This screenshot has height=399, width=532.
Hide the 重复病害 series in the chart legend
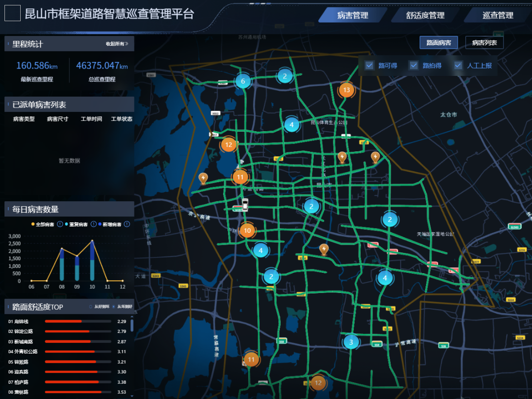click(76, 224)
